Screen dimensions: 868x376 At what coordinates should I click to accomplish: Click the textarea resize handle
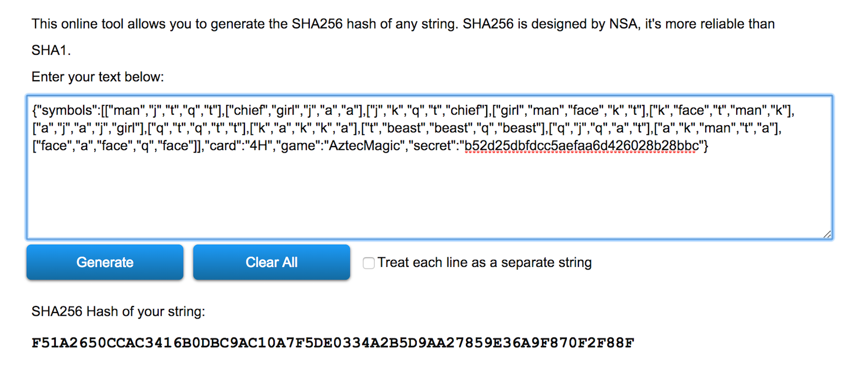(826, 234)
